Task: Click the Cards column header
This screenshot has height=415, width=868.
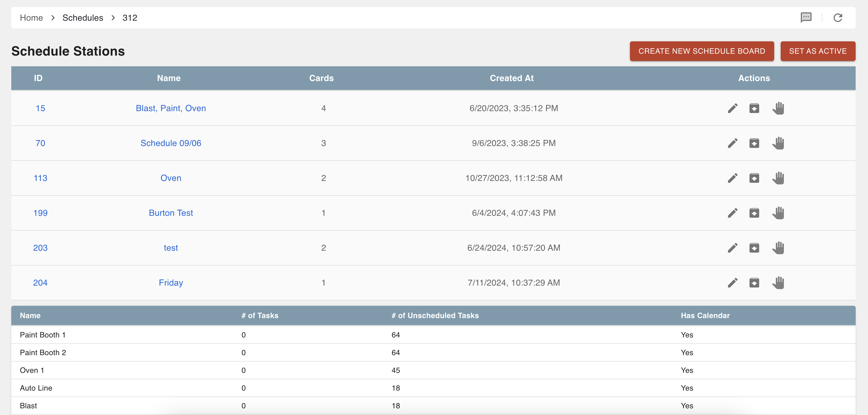Action: 321,78
